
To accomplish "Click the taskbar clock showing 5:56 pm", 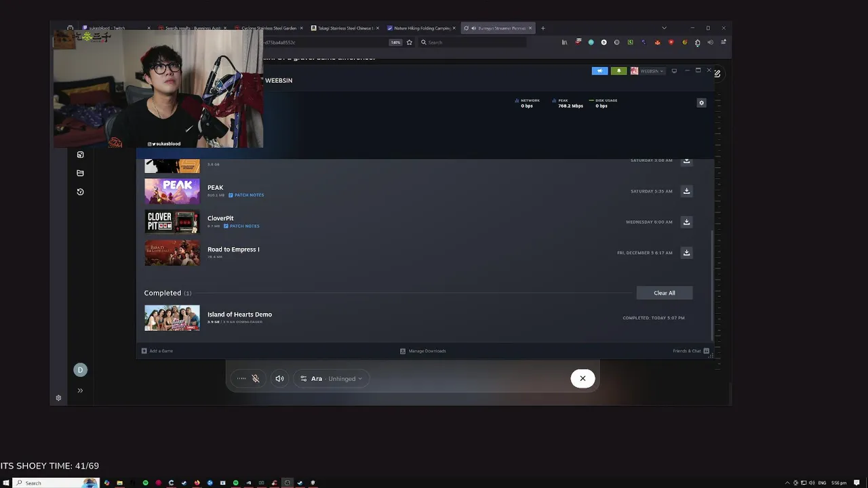I will (x=839, y=483).
